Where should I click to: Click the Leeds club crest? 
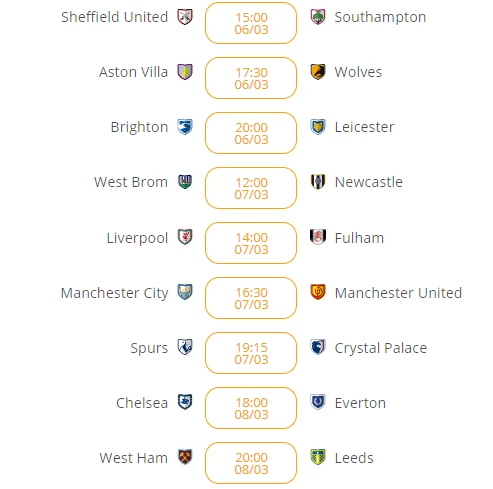(x=318, y=457)
